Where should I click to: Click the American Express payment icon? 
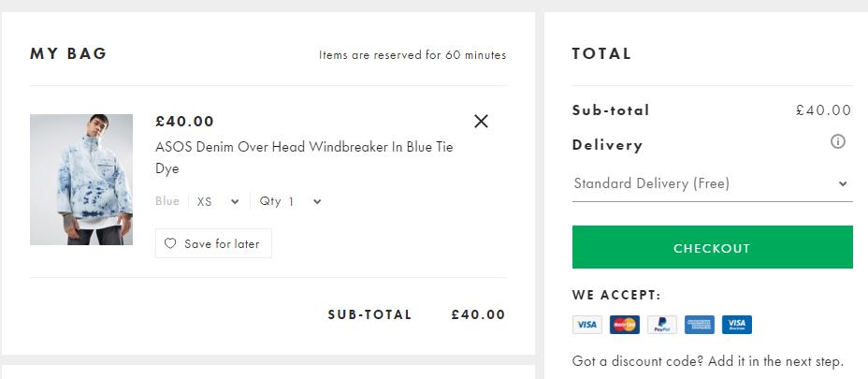(x=699, y=325)
